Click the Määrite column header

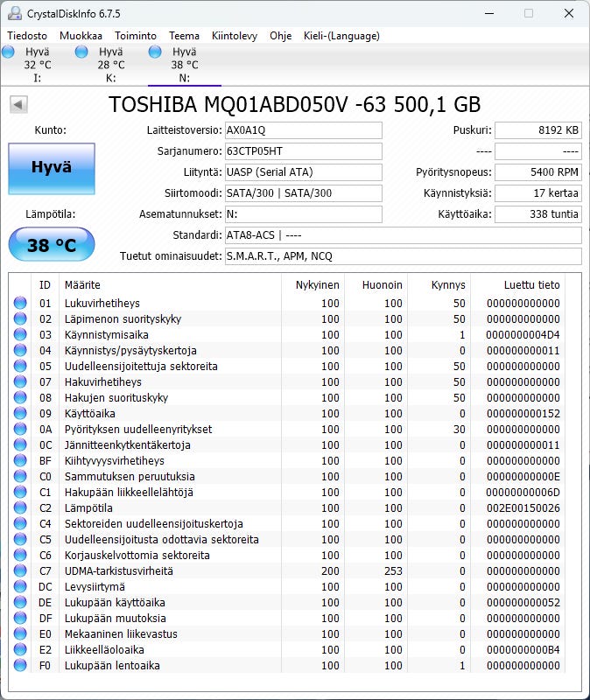click(82, 285)
